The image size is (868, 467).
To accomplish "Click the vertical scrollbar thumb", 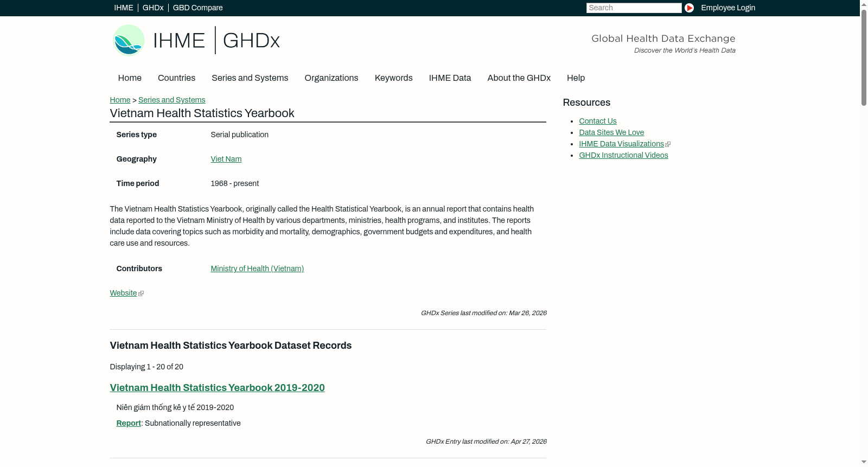I will tap(864, 57).
